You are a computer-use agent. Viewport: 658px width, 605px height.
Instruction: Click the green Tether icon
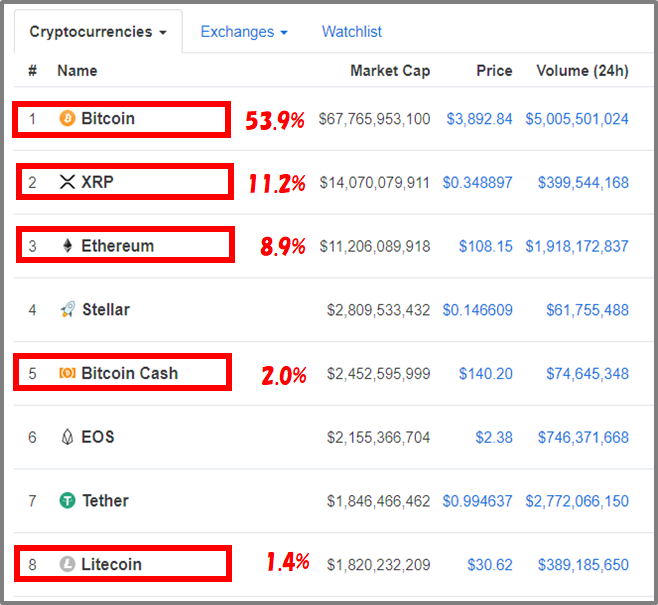(x=67, y=501)
